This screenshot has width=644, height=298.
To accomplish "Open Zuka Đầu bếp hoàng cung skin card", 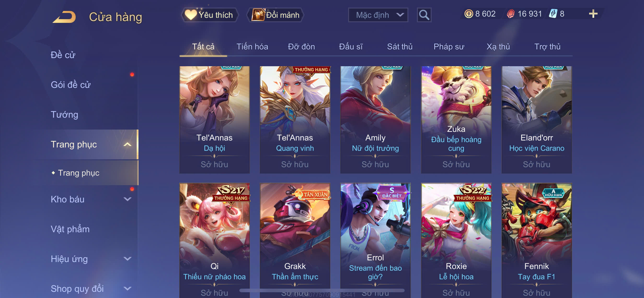I will click(456, 120).
